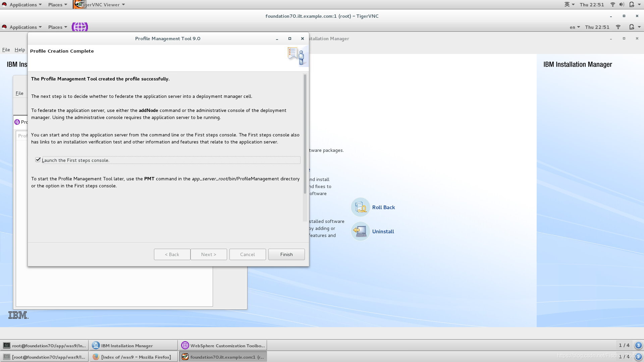644x362 pixels.
Task: Open the Uninstall link
Action: (383, 232)
